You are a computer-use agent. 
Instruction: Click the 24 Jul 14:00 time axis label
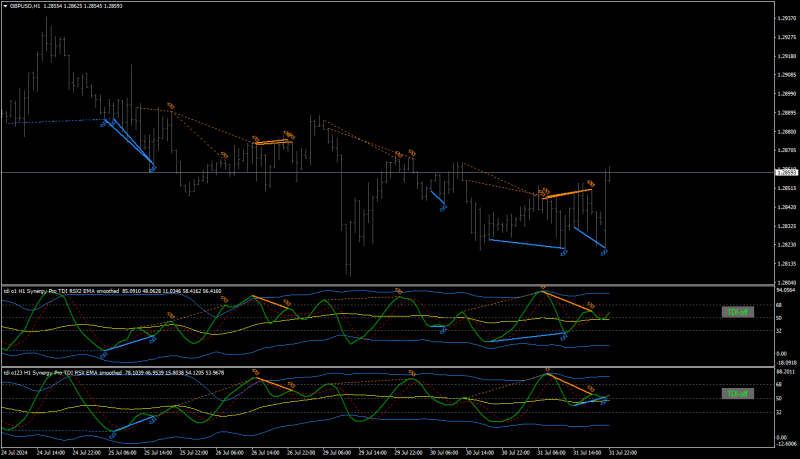click(50, 452)
